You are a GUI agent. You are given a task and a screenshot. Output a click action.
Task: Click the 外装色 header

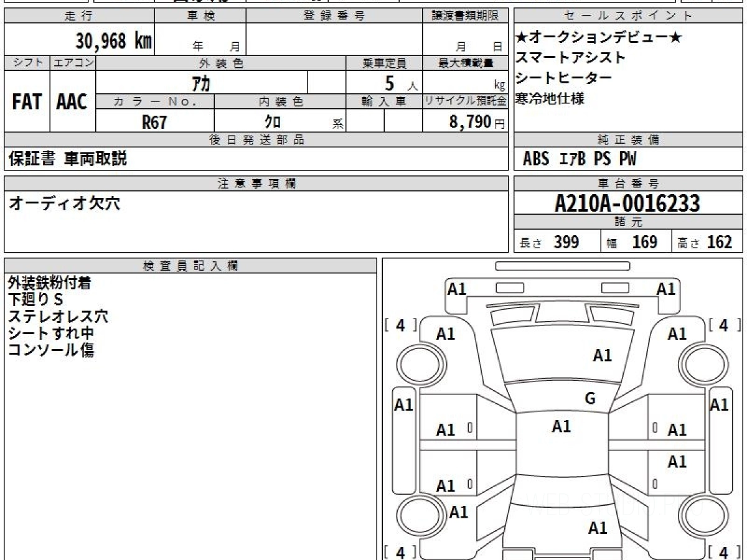[221, 63]
